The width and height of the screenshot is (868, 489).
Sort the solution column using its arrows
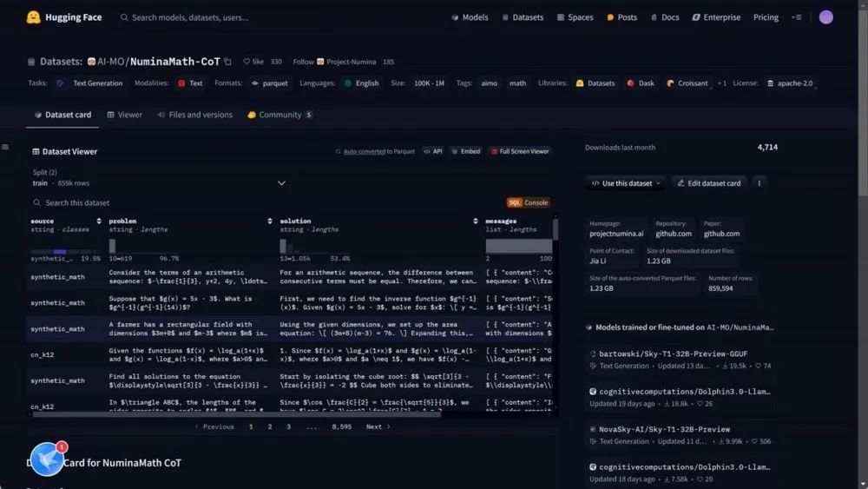click(475, 221)
